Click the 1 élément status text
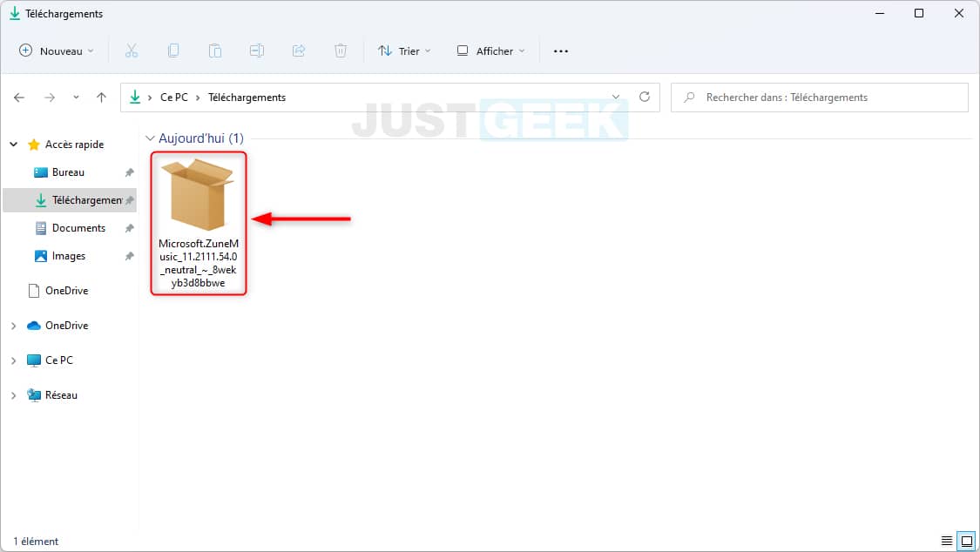The width and height of the screenshot is (980, 552). [36, 542]
